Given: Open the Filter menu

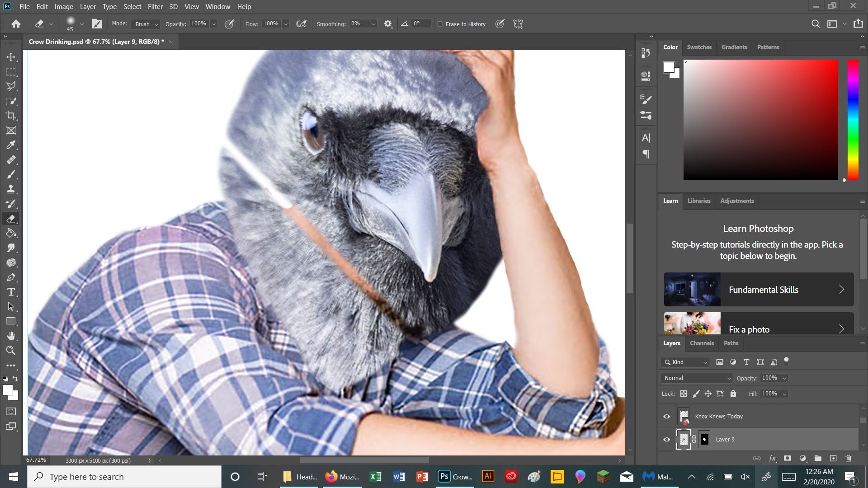Looking at the screenshot, I should (155, 6).
